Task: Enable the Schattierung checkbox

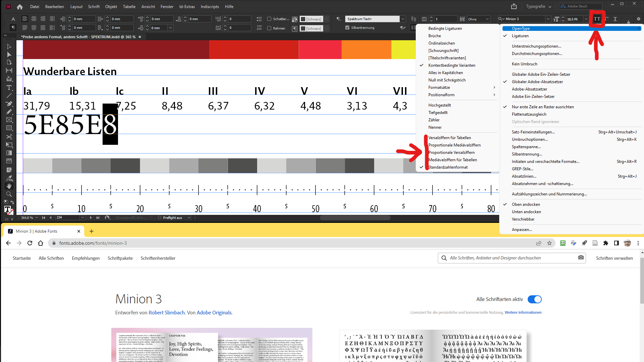Action: tap(269, 19)
